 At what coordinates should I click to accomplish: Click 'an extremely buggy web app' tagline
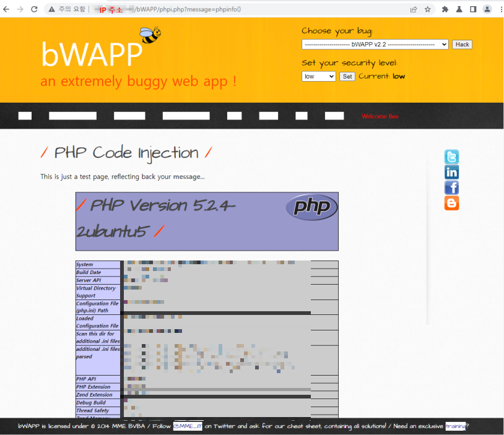tap(139, 81)
